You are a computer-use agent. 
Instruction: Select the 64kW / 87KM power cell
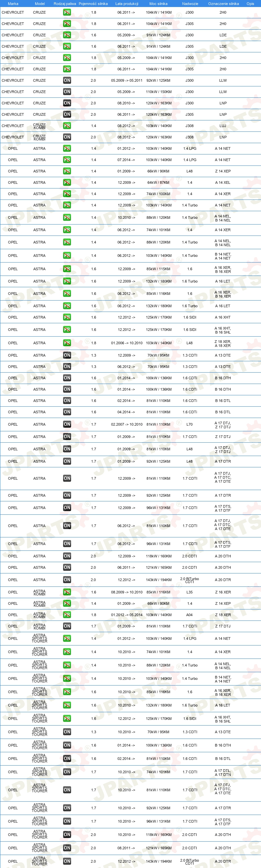pos(159,182)
